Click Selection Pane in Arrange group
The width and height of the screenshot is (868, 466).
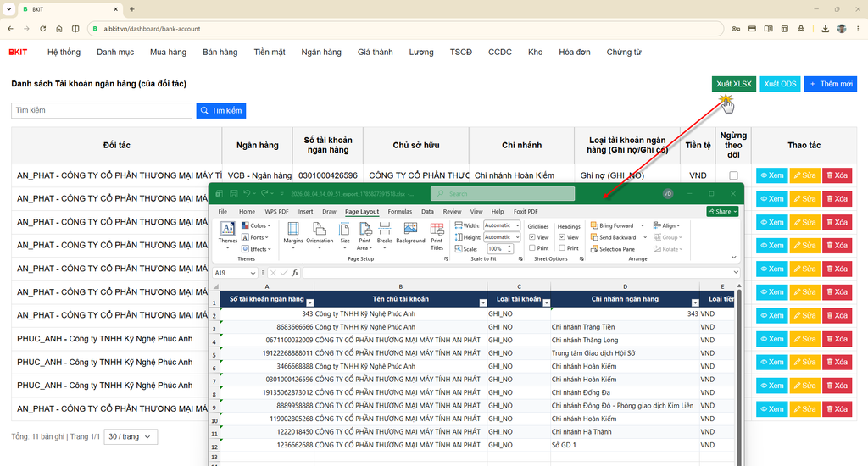click(612, 249)
